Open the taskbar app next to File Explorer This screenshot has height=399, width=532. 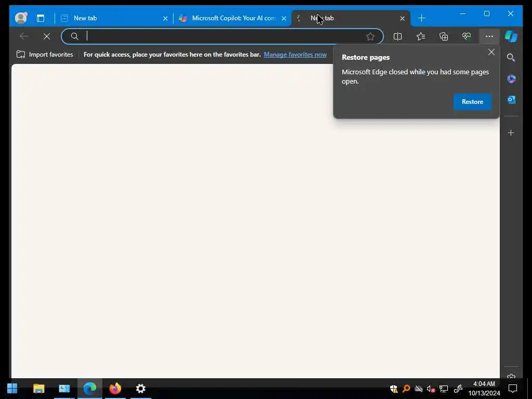[x=64, y=388]
